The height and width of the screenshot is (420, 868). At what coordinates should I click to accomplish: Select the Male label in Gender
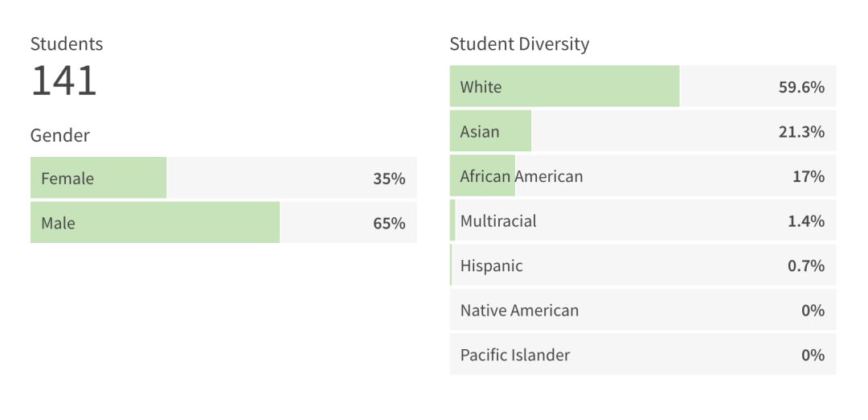pos(58,224)
